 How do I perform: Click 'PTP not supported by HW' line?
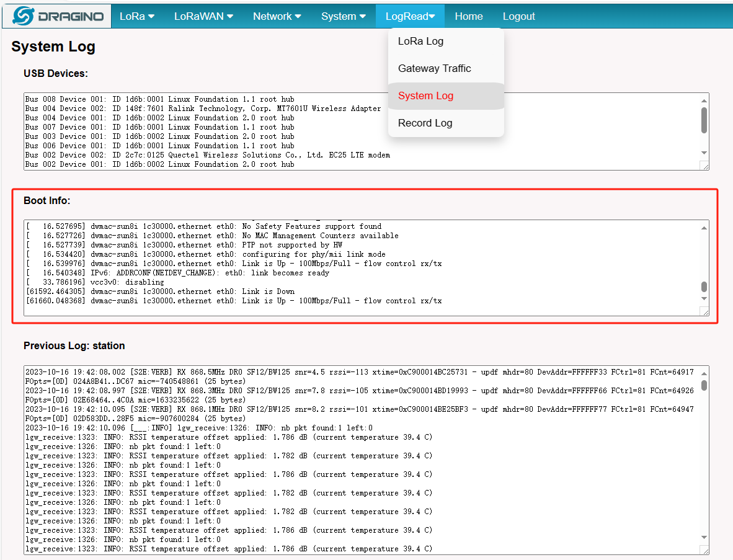184,245
